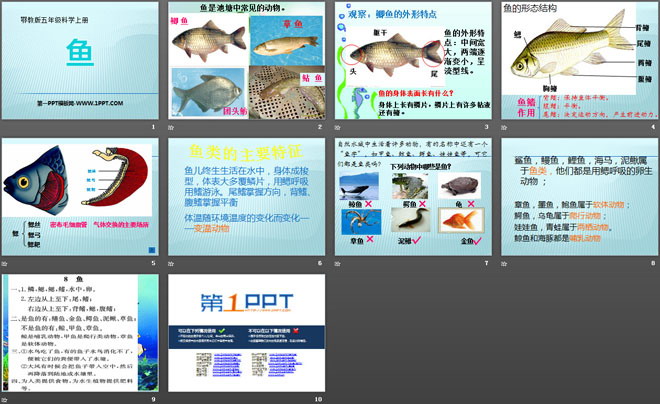660x404 pixels.
Task: Click slide number label '8'
Action: coord(653,263)
